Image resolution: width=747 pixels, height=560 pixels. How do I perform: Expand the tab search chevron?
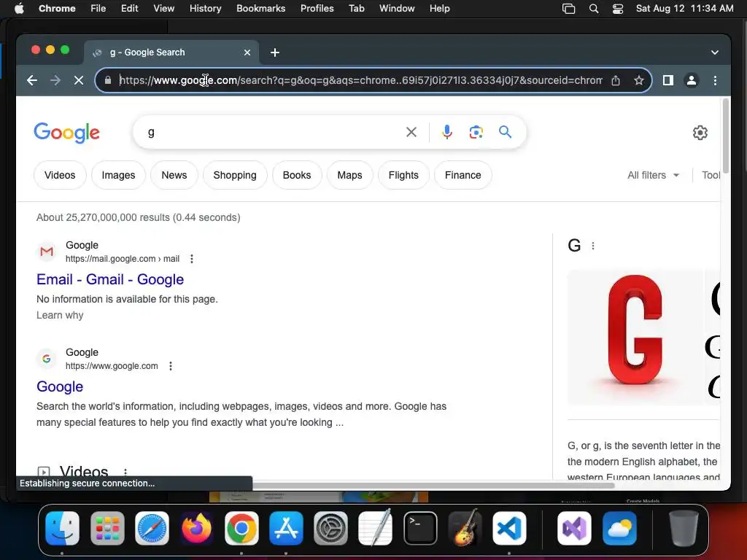click(715, 52)
